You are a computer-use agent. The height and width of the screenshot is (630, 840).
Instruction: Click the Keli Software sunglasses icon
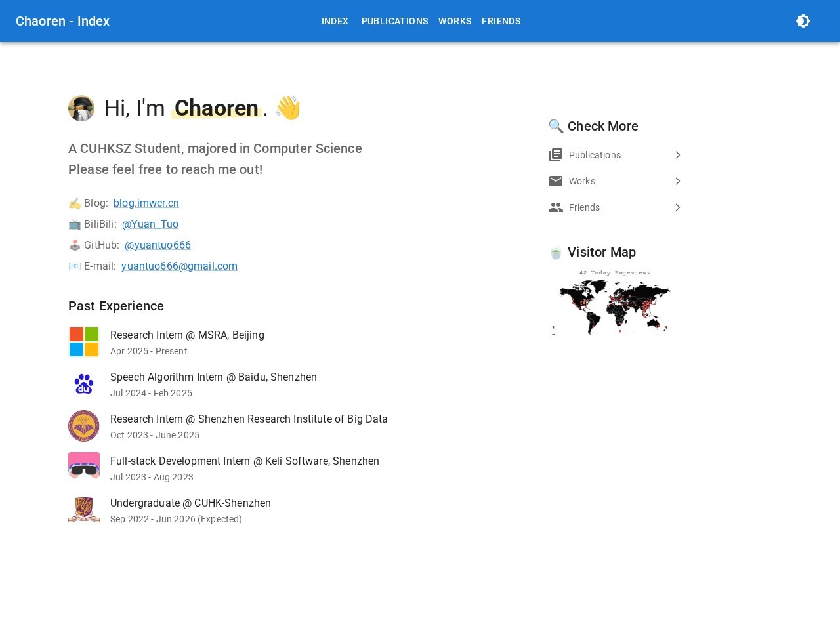[x=84, y=466]
